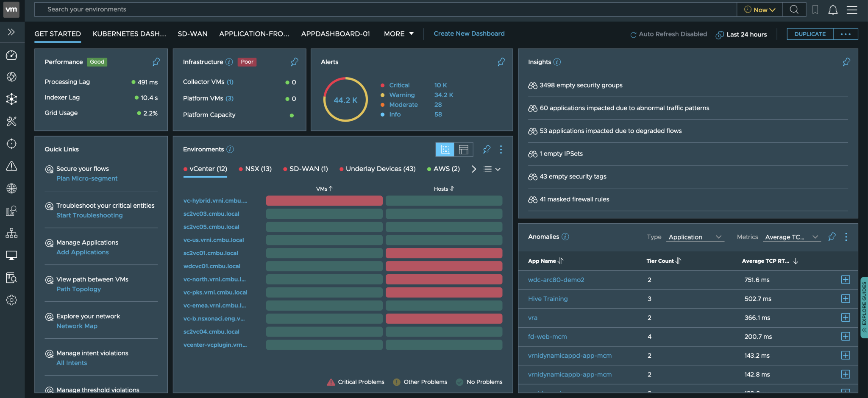
Task: Open the gauge-style dashboard icon in sidebar
Action: coord(11,55)
